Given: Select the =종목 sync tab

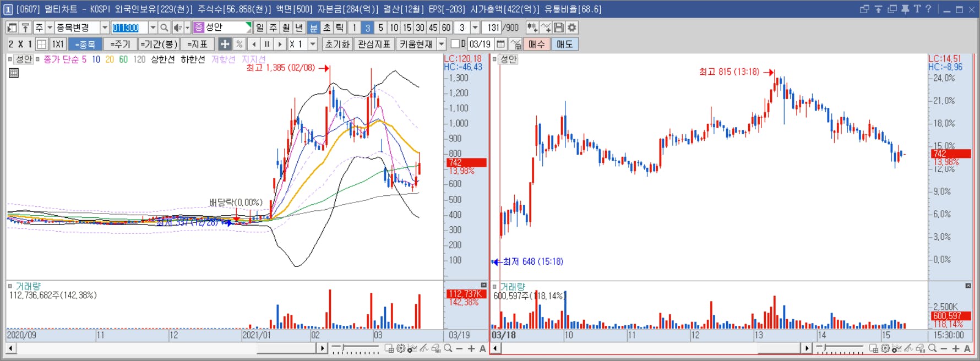Looking at the screenshot, I should 85,44.
